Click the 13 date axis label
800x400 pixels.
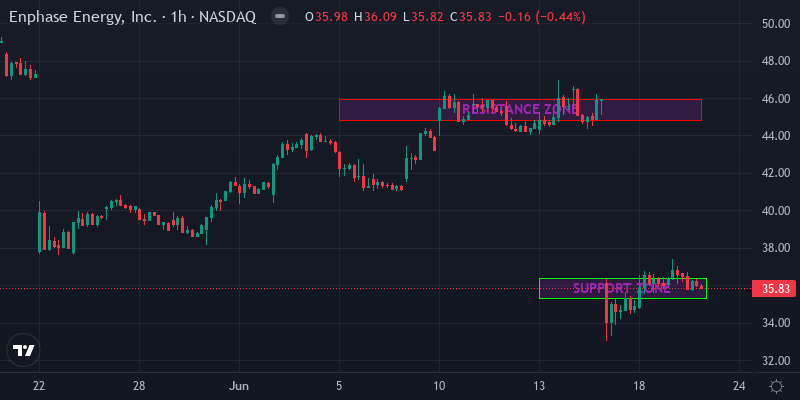(539, 385)
